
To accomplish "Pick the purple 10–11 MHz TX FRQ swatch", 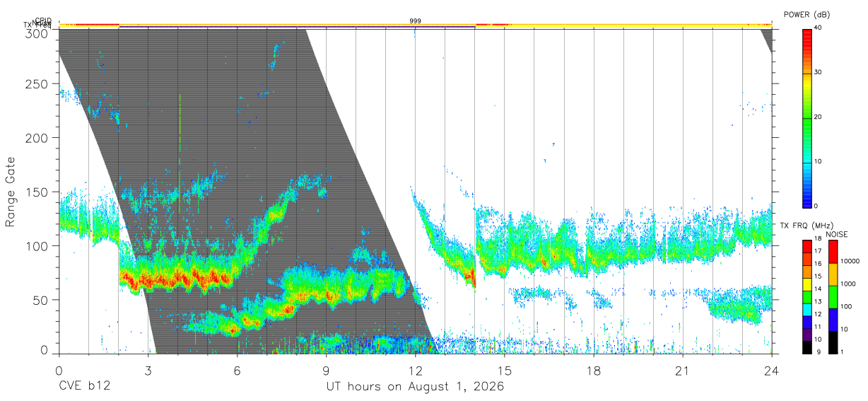I will point(807,333).
